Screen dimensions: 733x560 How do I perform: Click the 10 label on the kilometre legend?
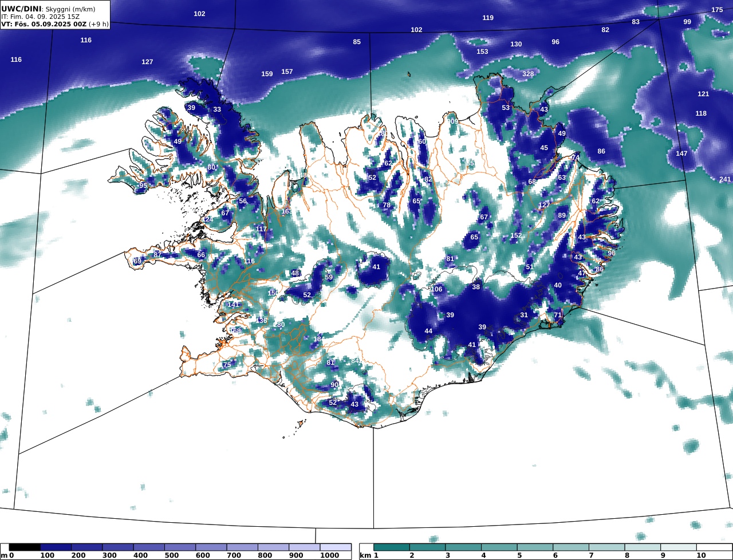(x=701, y=555)
